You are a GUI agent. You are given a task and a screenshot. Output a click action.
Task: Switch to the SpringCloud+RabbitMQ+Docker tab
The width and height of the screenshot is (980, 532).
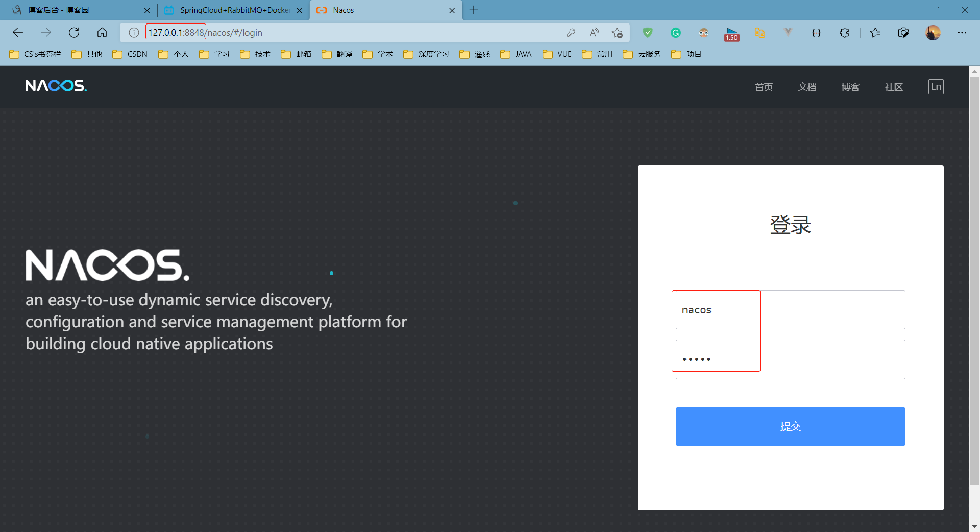point(234,10)
